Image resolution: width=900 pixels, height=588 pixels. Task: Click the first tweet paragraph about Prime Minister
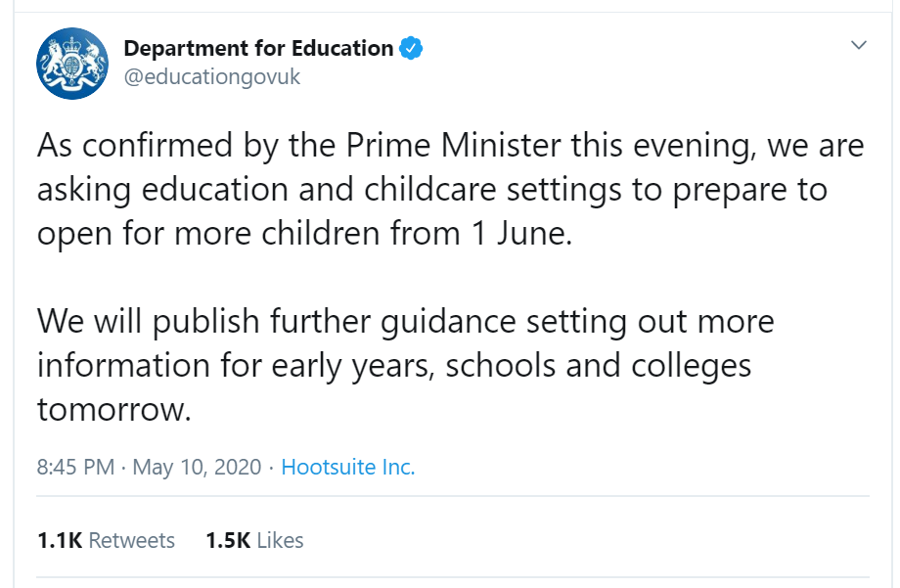[451, 190]
